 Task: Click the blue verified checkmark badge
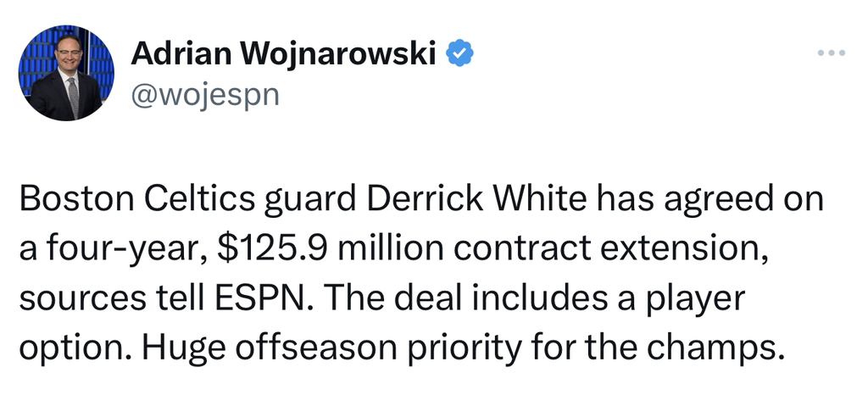click(x=460, y=53)
